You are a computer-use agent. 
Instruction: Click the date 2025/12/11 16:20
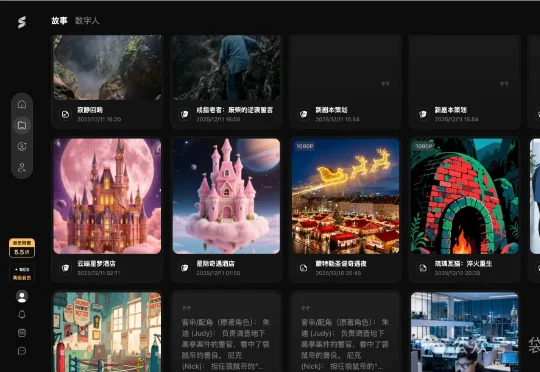click(x=99, y=120)
